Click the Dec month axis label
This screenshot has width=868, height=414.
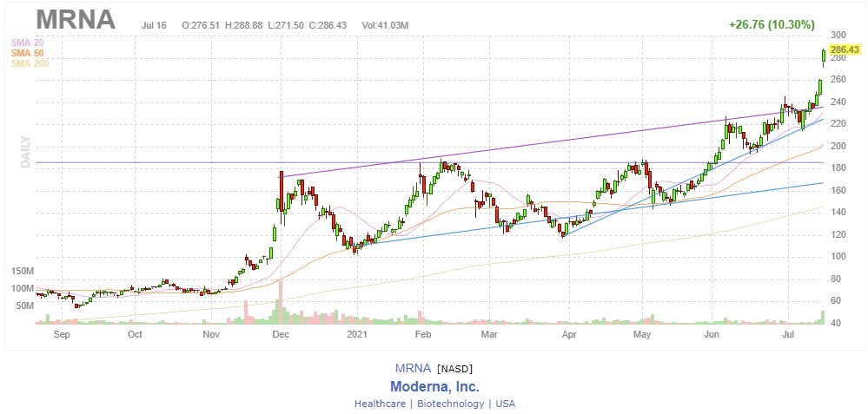point(282,334)
